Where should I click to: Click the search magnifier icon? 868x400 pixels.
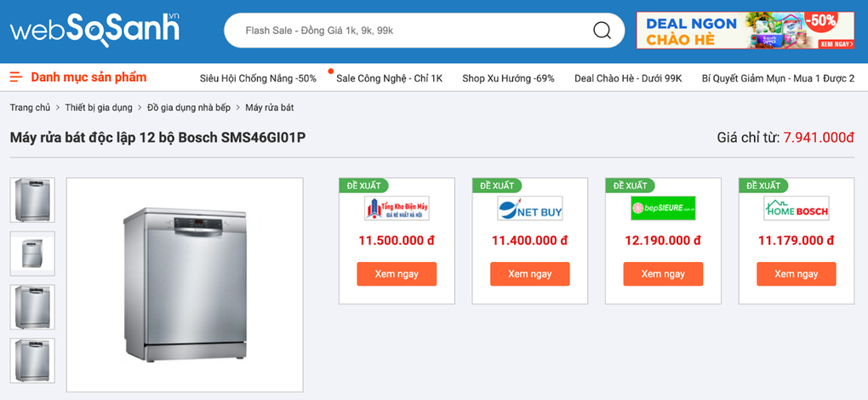click(602, 31)
